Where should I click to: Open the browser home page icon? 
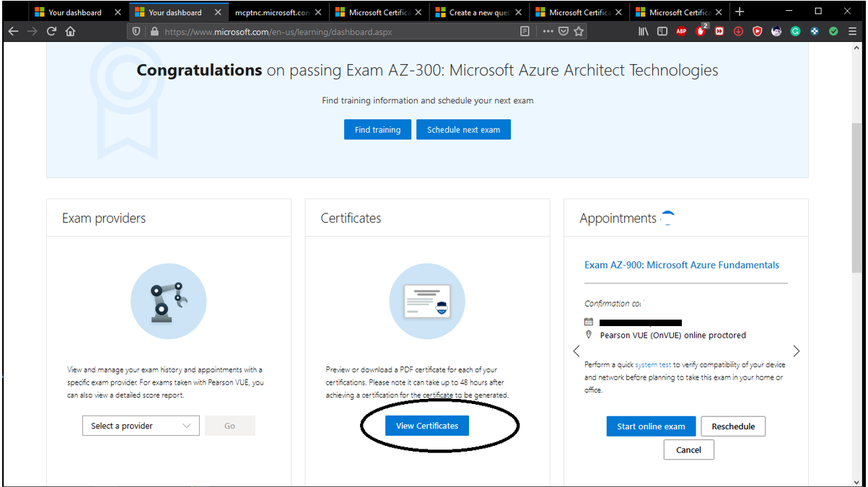[x=70, y=32]
